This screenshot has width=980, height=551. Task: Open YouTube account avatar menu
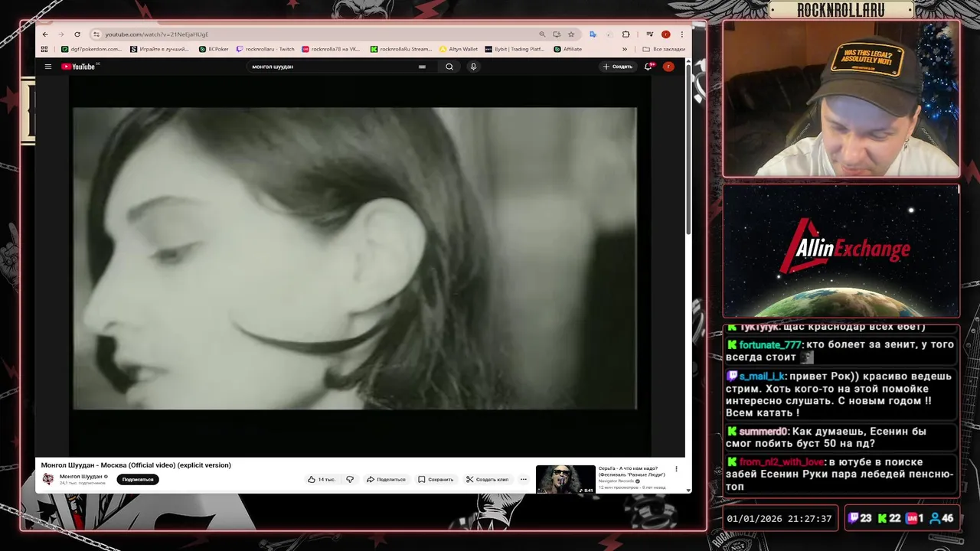668,67
